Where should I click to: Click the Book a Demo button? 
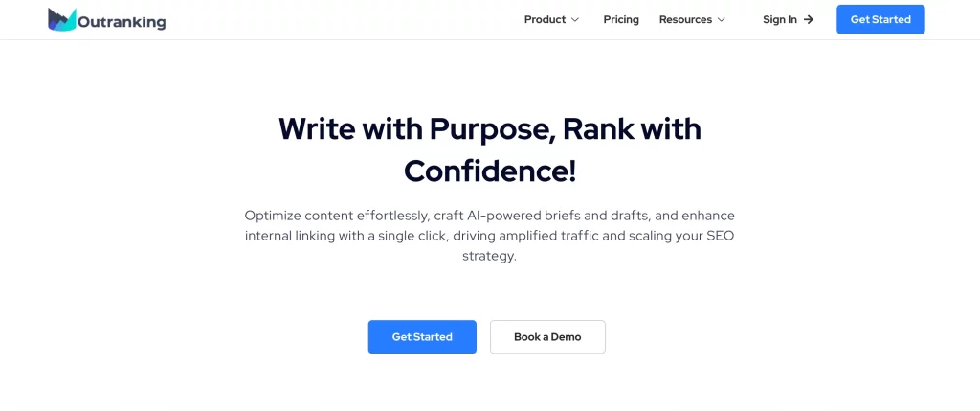[547, 336]
